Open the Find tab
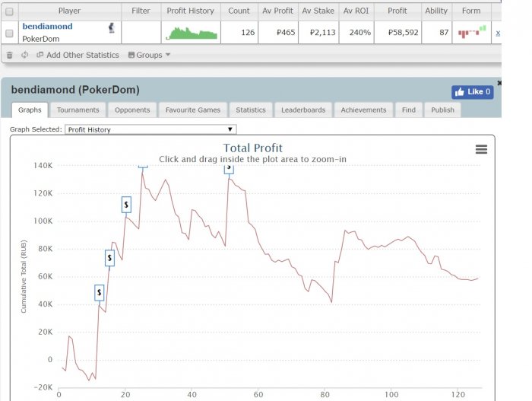The height and width of the screenshot is (401, 532). coord(409,110)
